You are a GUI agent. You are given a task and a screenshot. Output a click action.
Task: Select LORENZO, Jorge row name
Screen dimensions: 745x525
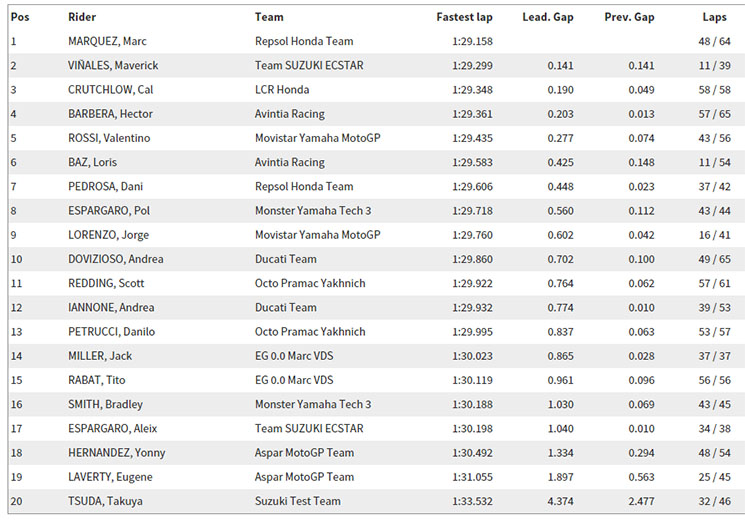pos(108,235)
